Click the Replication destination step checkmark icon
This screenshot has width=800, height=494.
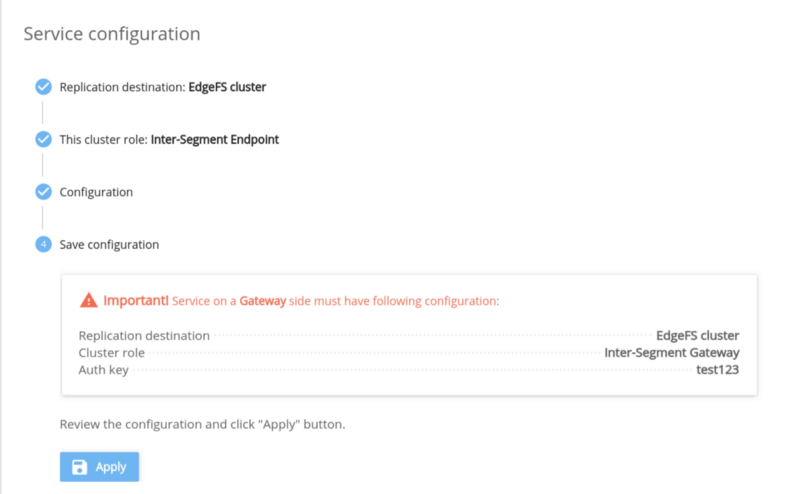[x=43, y=87]
